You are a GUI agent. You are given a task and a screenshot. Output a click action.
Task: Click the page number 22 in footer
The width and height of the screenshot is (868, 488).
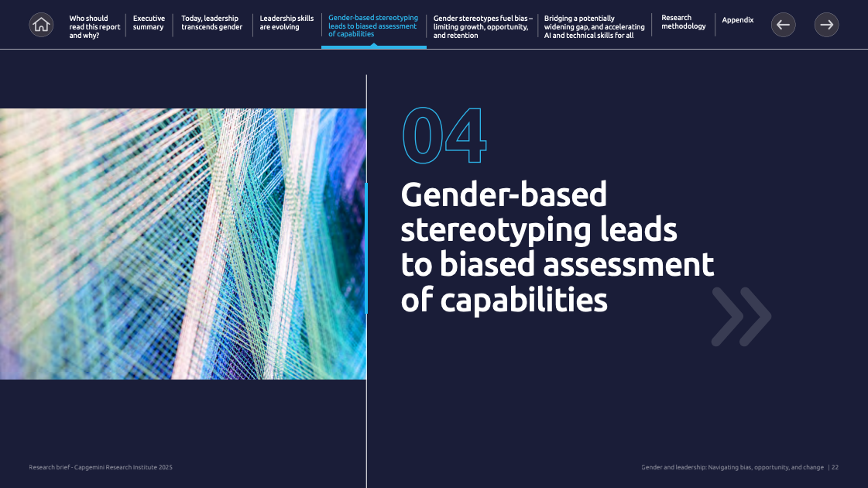point(835,467)
